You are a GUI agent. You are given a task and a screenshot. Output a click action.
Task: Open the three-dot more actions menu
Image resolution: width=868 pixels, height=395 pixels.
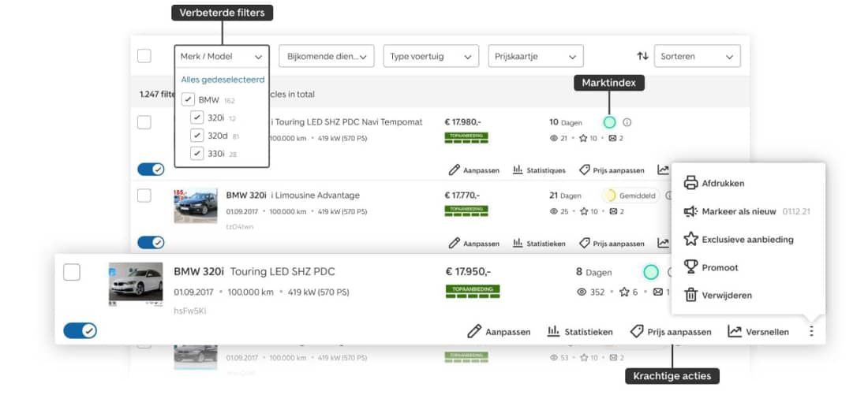(811, 331)
